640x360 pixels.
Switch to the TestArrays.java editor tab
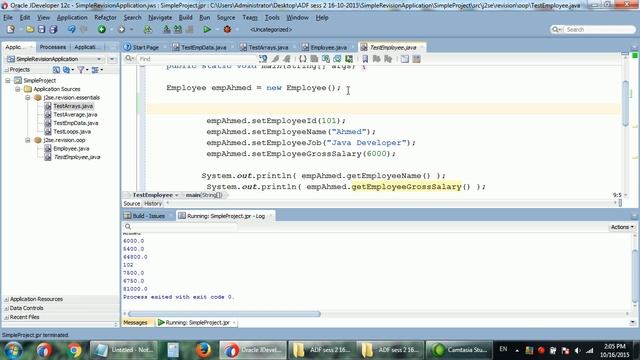(x=268, y=47)
